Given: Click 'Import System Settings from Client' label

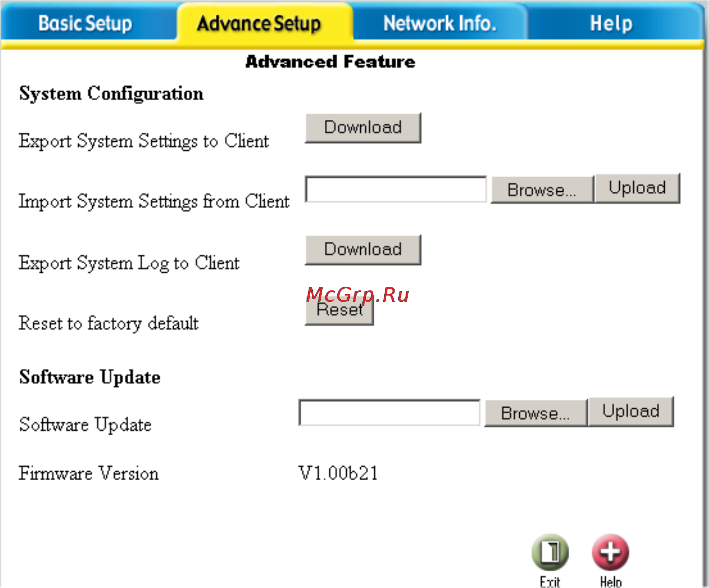Looking at the screenshot, I should pos(154,202).
